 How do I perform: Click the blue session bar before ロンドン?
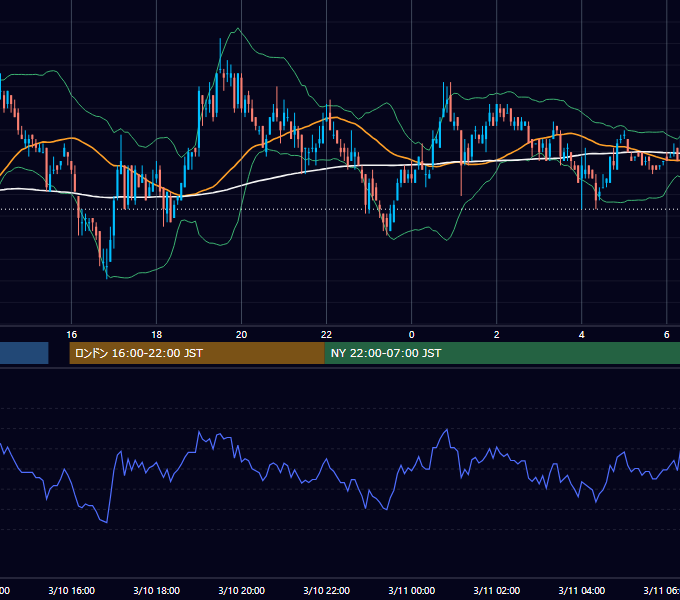(x=24, y=353)
